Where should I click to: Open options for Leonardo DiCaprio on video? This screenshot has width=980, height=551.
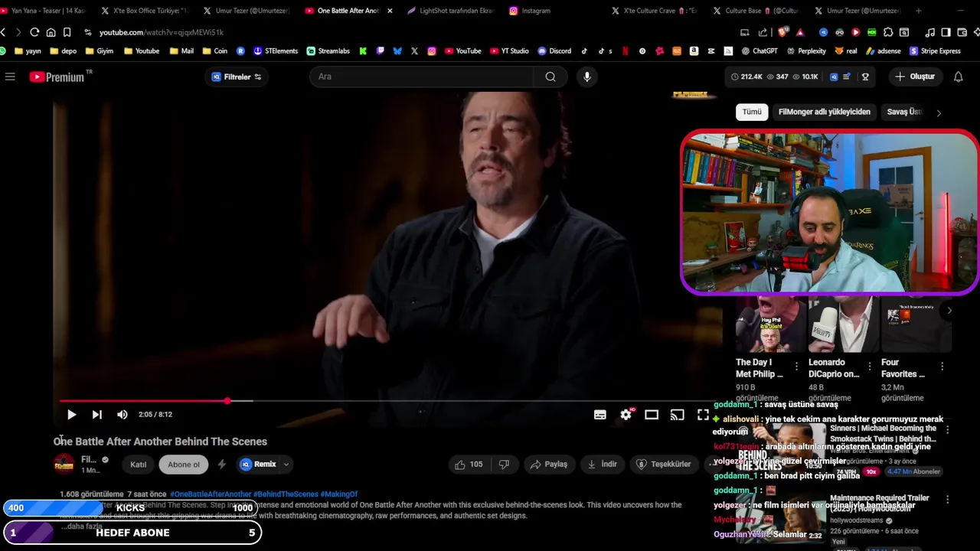click(869, 366)
